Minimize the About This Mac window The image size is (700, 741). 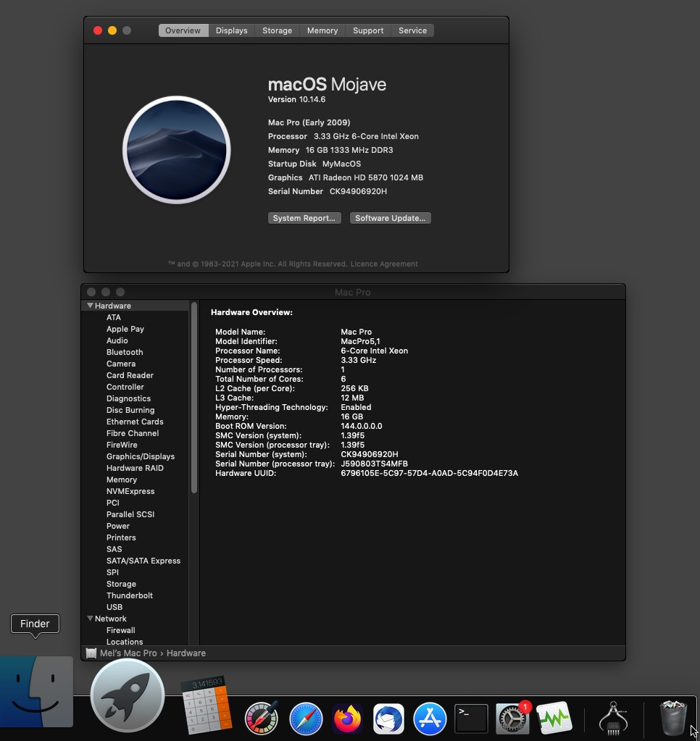coord(112,30)
